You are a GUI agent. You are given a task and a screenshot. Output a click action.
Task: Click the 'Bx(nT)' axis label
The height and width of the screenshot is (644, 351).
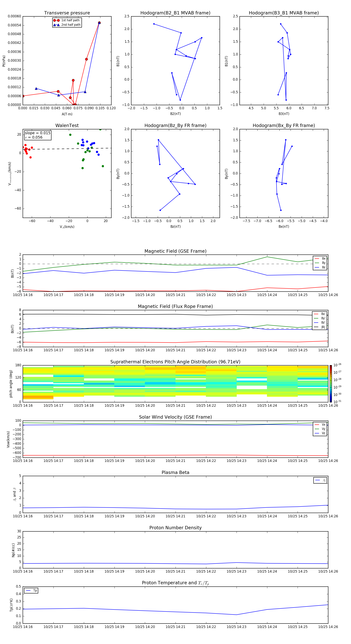[x=284, y=227]
